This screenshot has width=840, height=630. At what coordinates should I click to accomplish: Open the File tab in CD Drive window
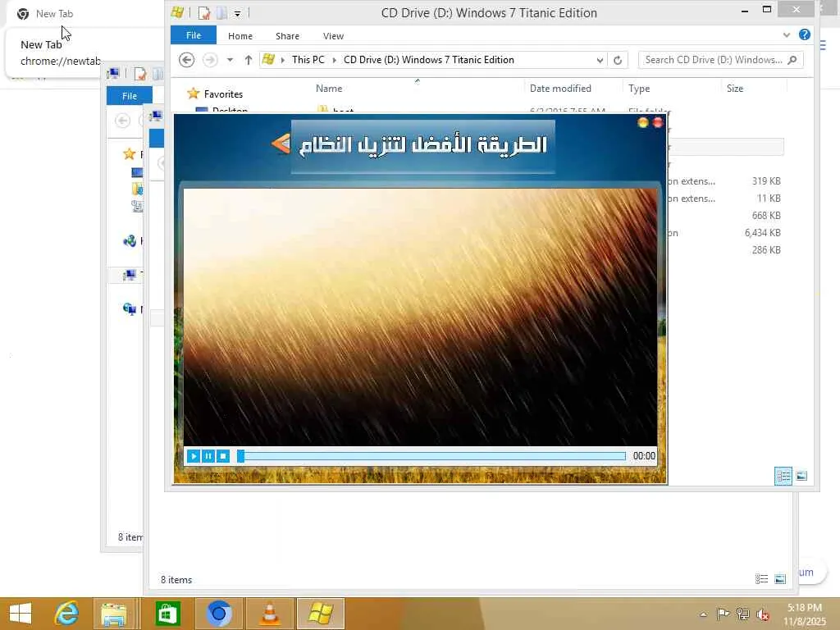coord(194,35)
